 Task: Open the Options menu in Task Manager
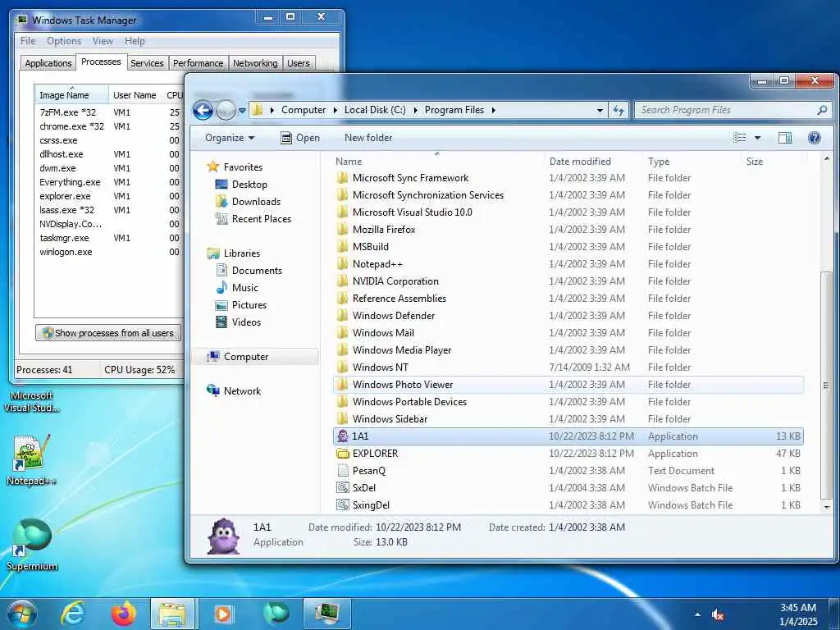(64, 41)
